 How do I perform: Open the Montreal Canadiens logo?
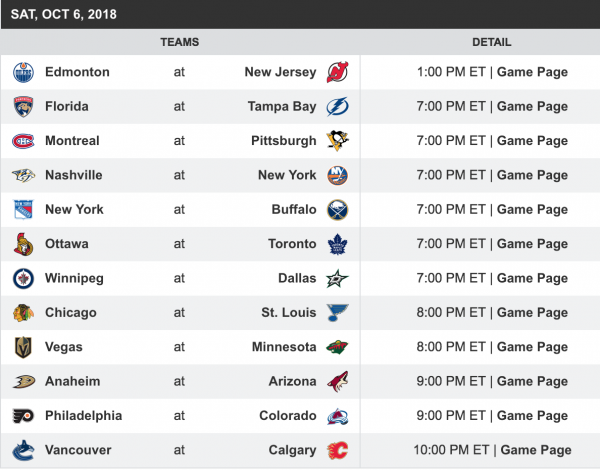coord(23,141)
